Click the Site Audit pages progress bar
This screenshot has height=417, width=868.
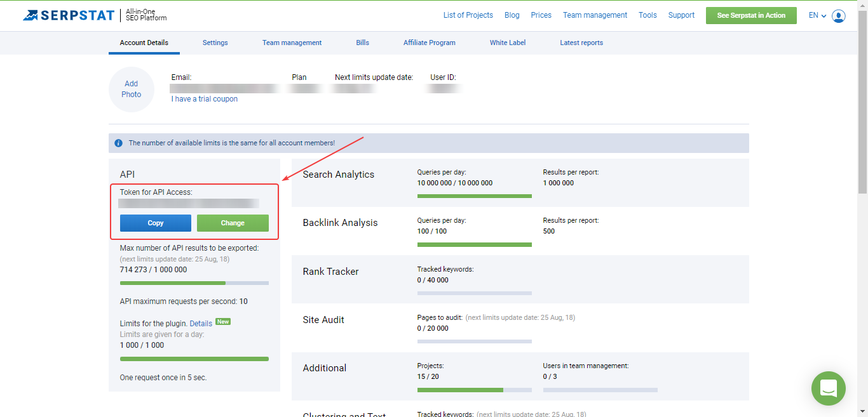[475, 341]
